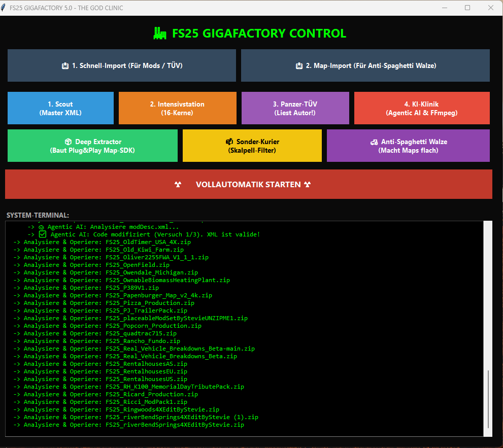This screenshot has width=503, height=448.
Task: Launch the 3. Panzer-TÜV check
Action: [295, 108]
